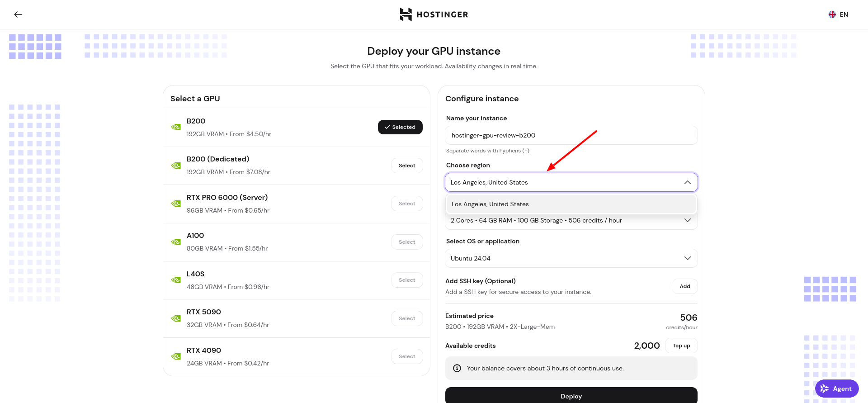Choose the Los Angeles, United States option
This screenshot has height=403, width=868.
coord(571,204)
